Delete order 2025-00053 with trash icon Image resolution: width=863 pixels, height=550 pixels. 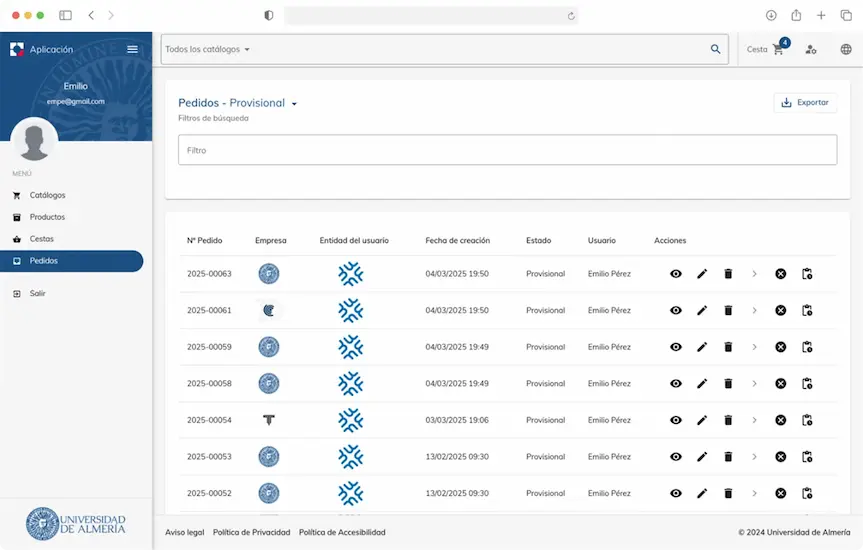click(728, 457)
